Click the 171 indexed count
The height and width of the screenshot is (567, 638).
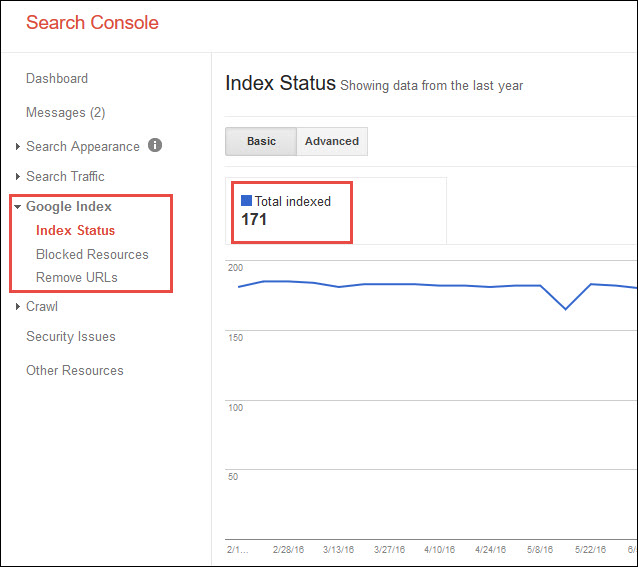[254, 220]
